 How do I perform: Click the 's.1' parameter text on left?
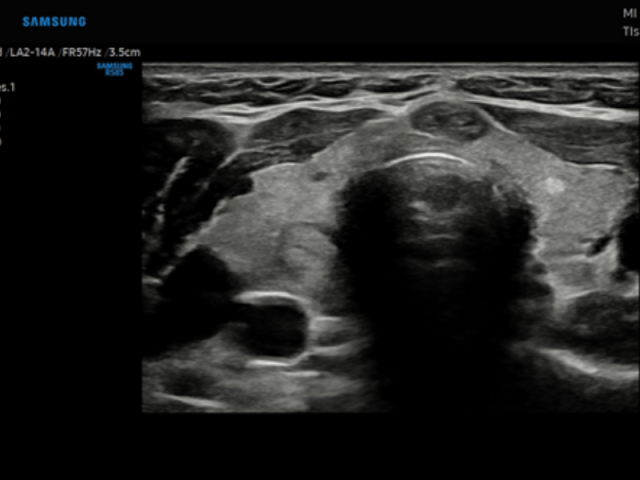pos(8,87)
